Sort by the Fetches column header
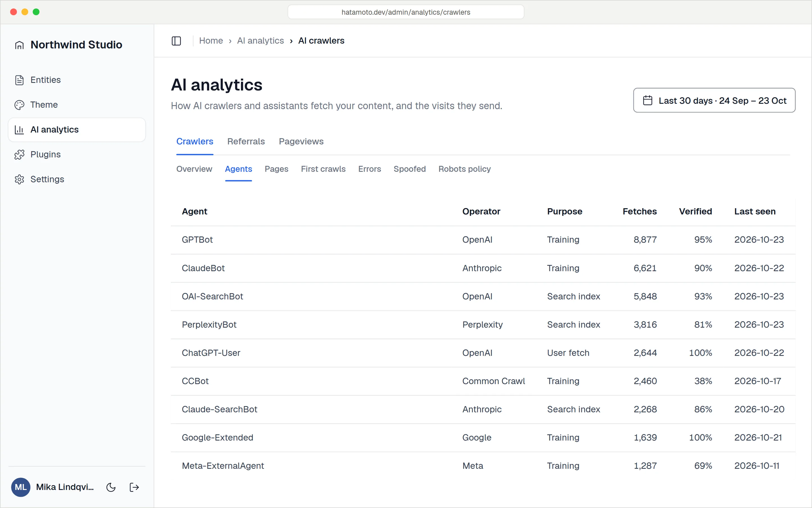Image resolution: width=812 pixels, height=508 pixels. (639, 211)
